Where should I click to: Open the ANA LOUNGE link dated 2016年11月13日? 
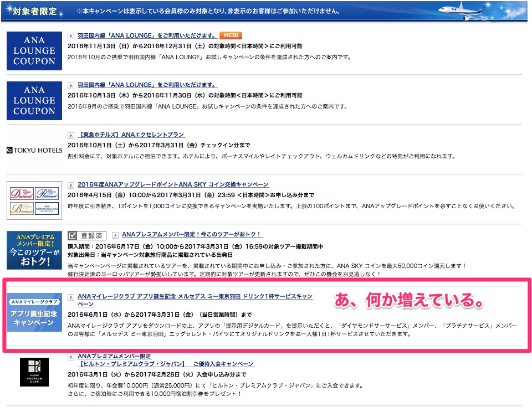(147, 35)
